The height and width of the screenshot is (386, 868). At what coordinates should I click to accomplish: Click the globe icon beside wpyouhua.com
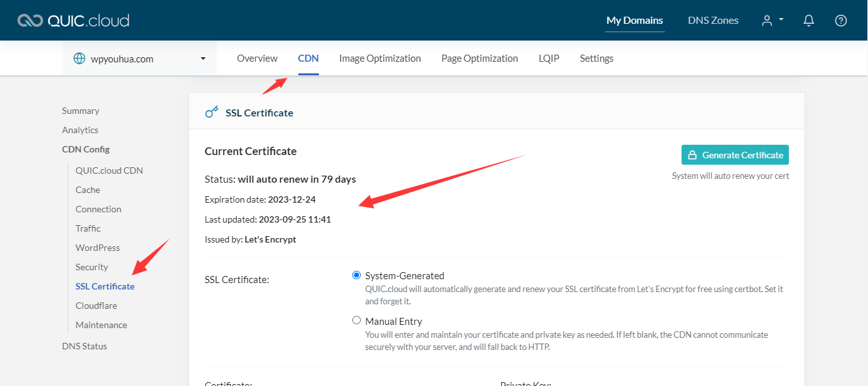point(80,59)
